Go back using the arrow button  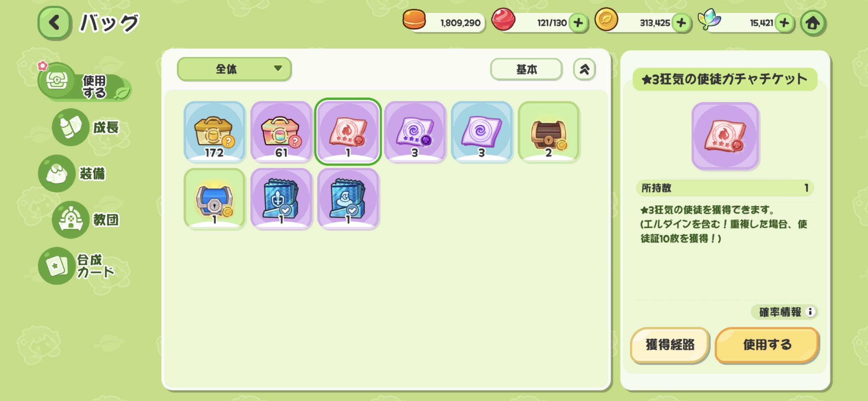[54, 22]
